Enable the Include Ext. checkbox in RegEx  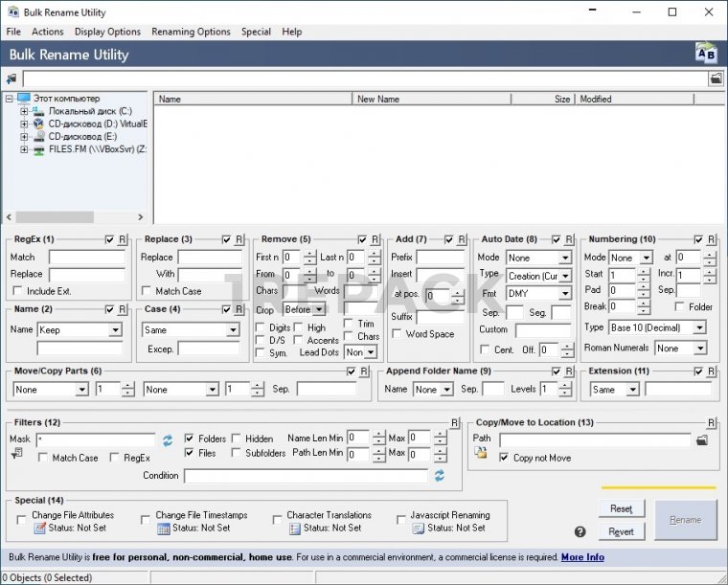tap(19, 291)
